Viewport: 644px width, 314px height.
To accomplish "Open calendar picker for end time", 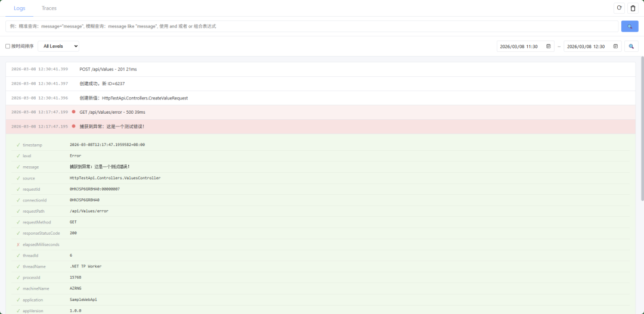I will 615,46.
